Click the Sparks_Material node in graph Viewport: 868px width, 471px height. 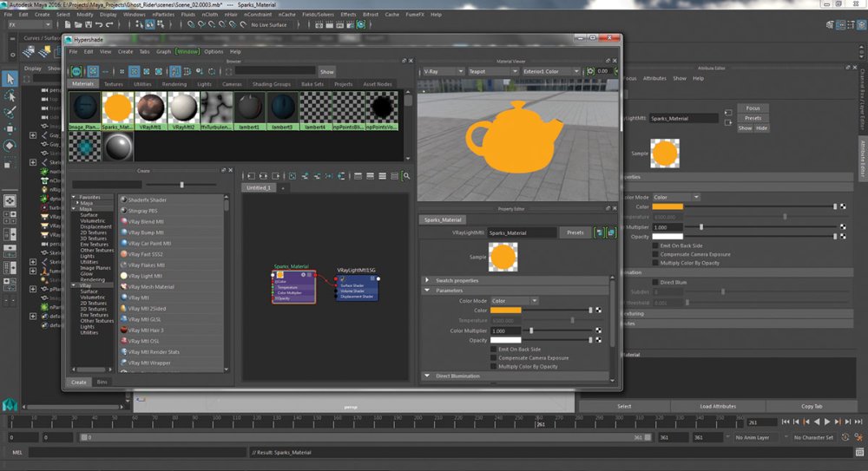click(294, 287)
